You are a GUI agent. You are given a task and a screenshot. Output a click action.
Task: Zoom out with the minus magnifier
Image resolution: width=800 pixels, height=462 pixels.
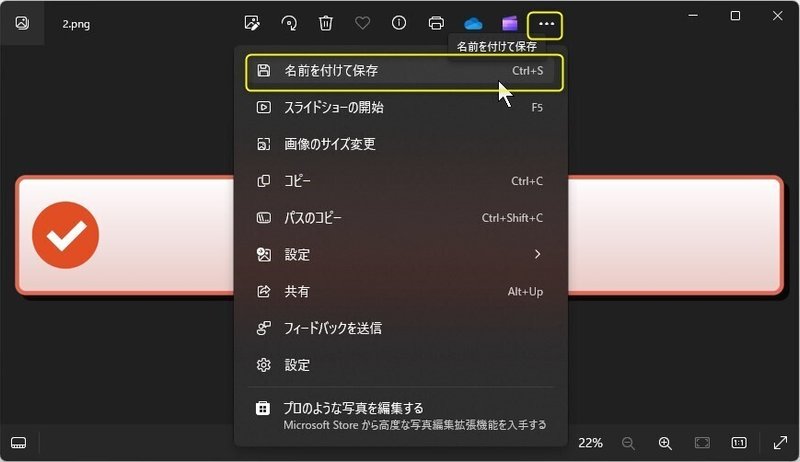click(x=628, y=443)
